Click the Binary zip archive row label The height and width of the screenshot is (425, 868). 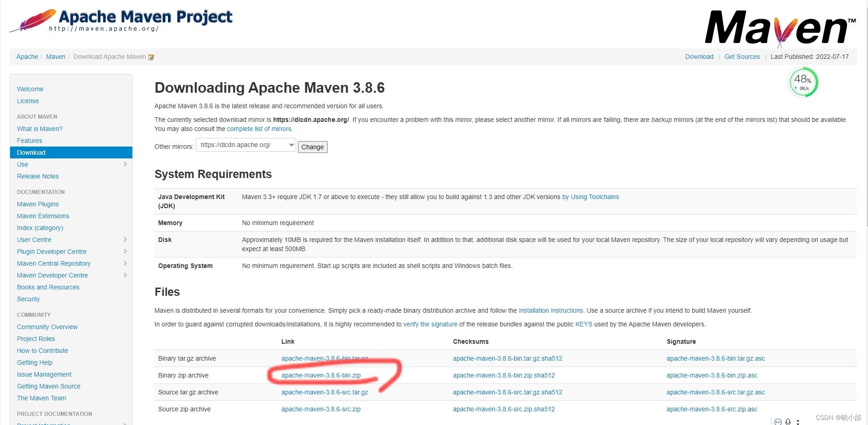point(183,375)
